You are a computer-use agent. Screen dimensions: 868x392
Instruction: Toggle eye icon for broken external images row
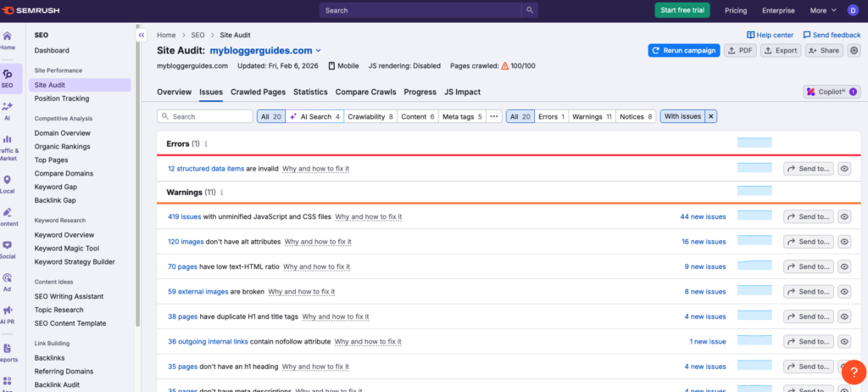tap(843, 292)
